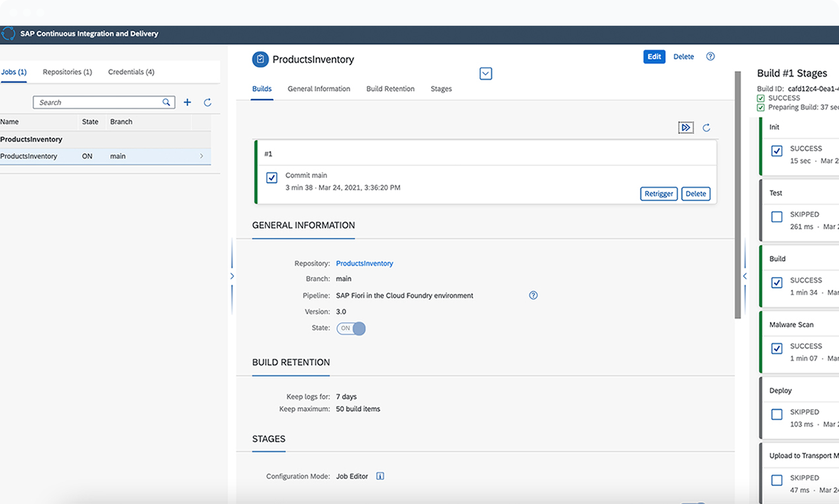The height and width of the screenshot is (504, 839).
Task: Click the run build fast-forward icon
Action: click(x=686, y=127)
